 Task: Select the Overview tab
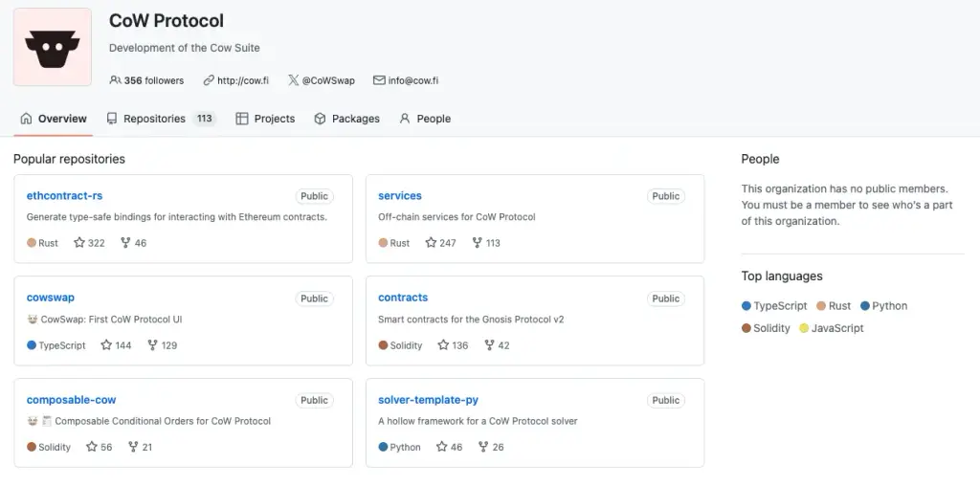click(54, 119)
